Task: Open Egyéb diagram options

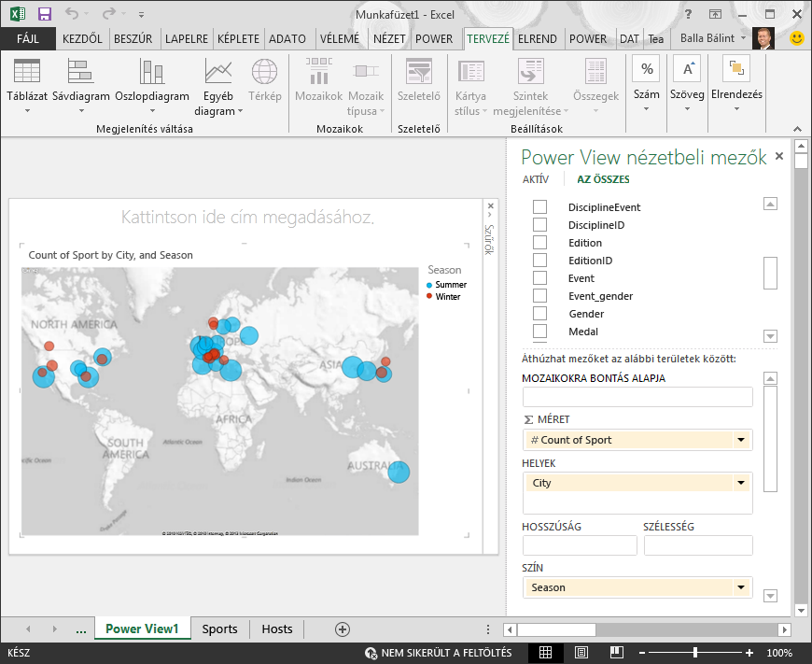Action: pos(218,87)
